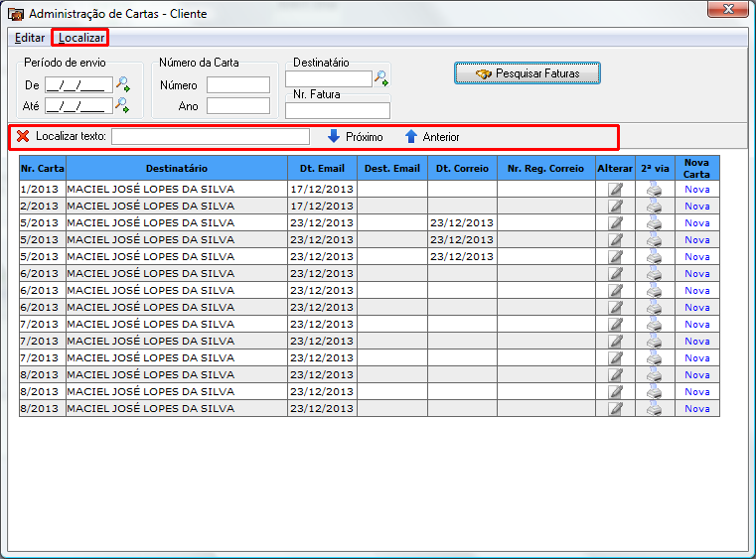Click the Pesquisar Faturas button
Screen dimensions: 756x559
pyautogui.click(x=527, y=73)
